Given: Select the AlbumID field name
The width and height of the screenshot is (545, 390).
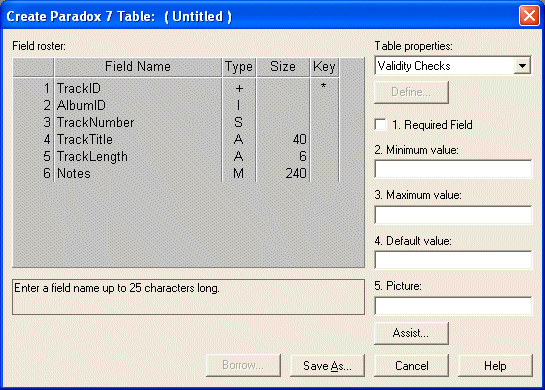Looking at the screenshot, I should (x=81, y=105).
